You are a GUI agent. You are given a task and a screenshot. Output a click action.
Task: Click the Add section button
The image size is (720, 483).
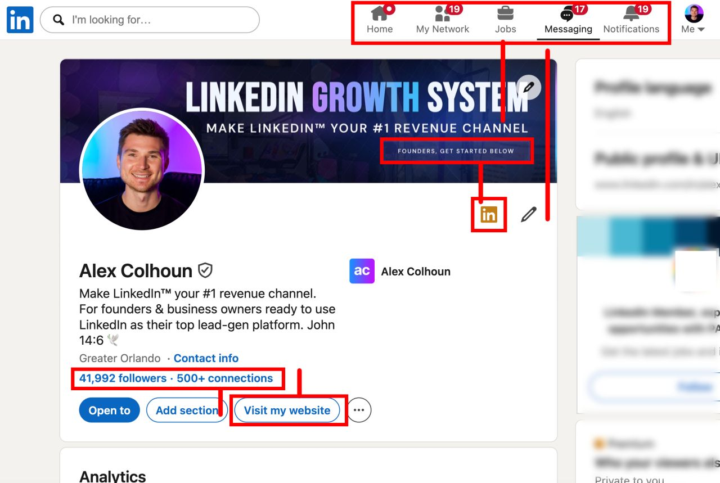(x=187, y=410)
